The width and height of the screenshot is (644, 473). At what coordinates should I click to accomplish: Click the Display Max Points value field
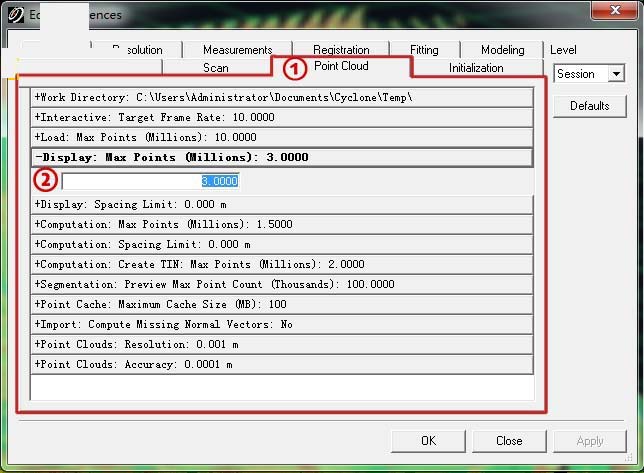[150, 181]
